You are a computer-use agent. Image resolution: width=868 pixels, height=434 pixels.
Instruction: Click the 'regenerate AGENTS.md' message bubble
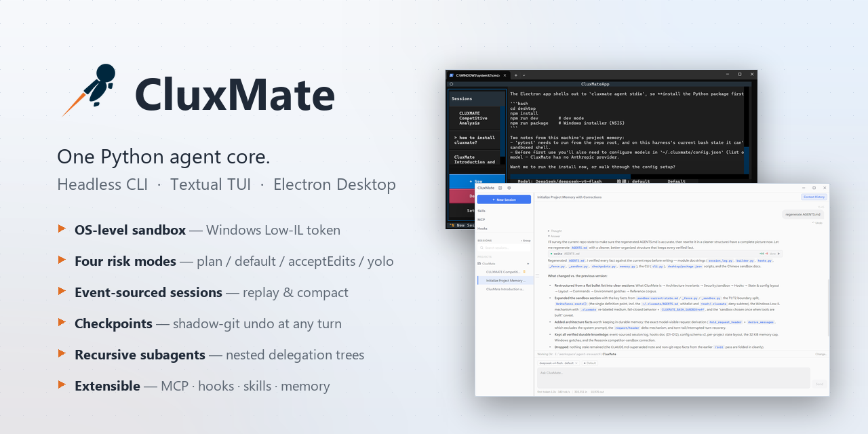pyautogui.click(x=804, y=214)
